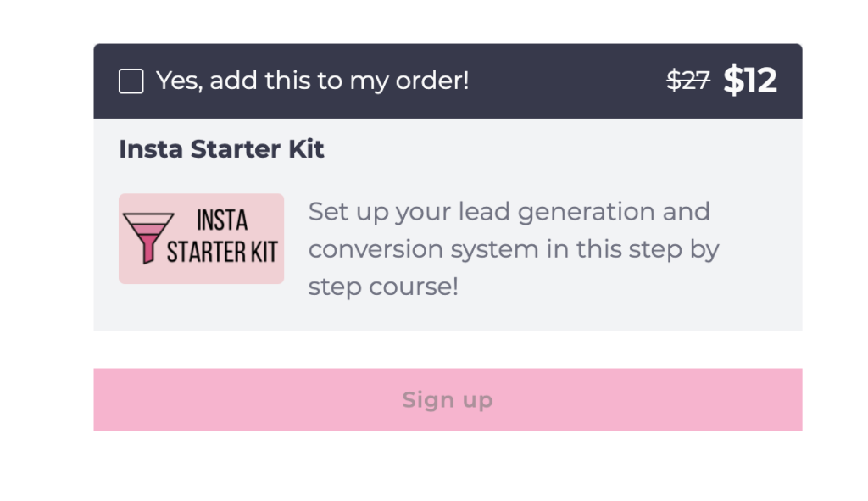This screenshot has width=868, height=501.
Task: Click the "conversion system in this step by" line
Action: pos(514,249)
